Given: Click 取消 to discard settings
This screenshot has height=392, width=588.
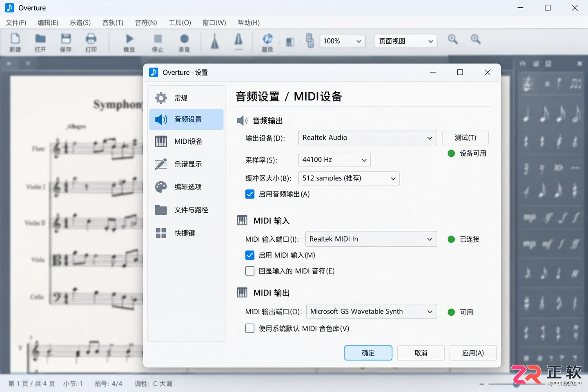Looking at the screenshot, I should 421,353.
